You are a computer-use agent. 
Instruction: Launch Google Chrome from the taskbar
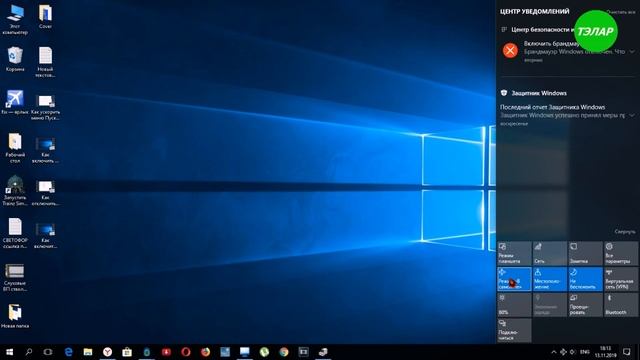(x=284, y=352)
